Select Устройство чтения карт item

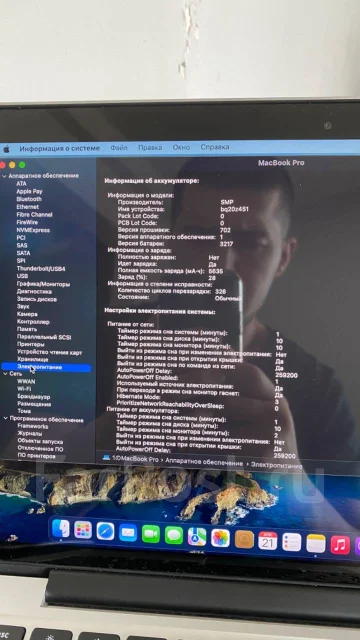click(50, 352)
